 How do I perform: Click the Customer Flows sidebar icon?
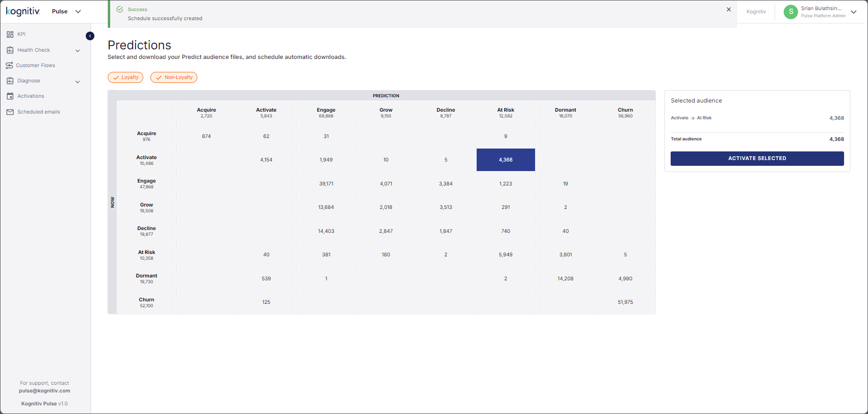coord(9,65)
